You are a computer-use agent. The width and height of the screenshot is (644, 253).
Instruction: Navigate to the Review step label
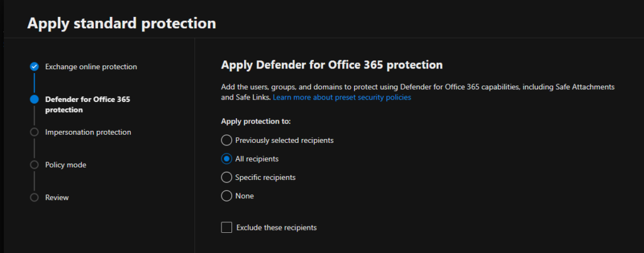point(57,198)
